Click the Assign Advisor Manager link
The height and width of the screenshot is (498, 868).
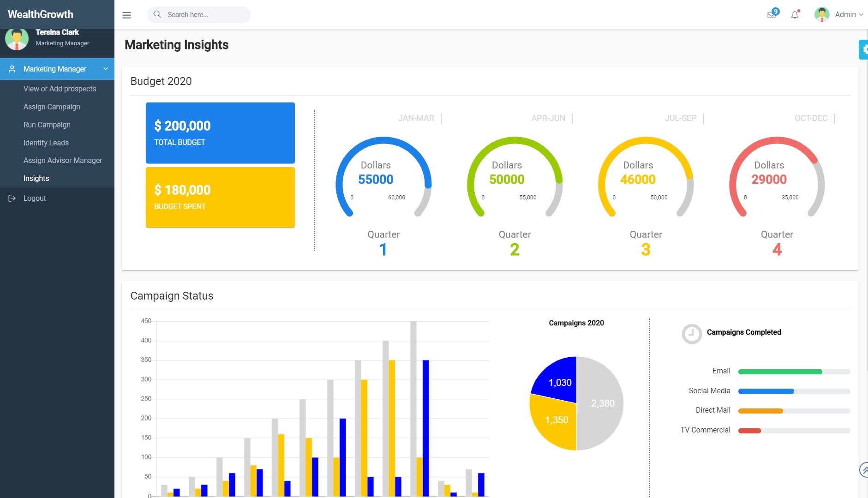(x=63, y=160)
